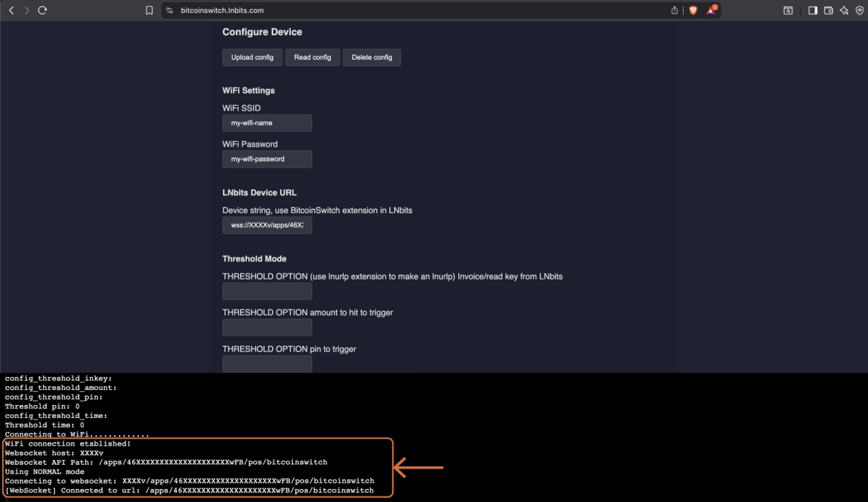Click the Read config button
Viewport: 868px width, 502px height.
[313, 58]
